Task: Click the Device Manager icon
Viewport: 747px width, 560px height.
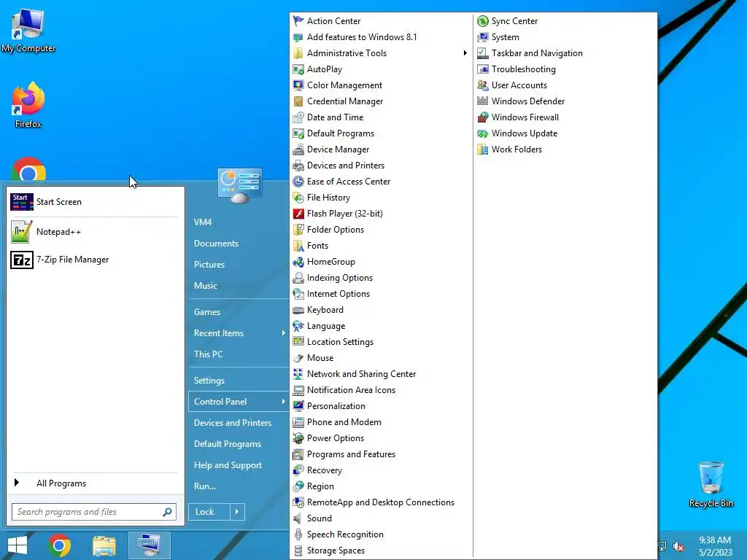Action: coord(298,149)
